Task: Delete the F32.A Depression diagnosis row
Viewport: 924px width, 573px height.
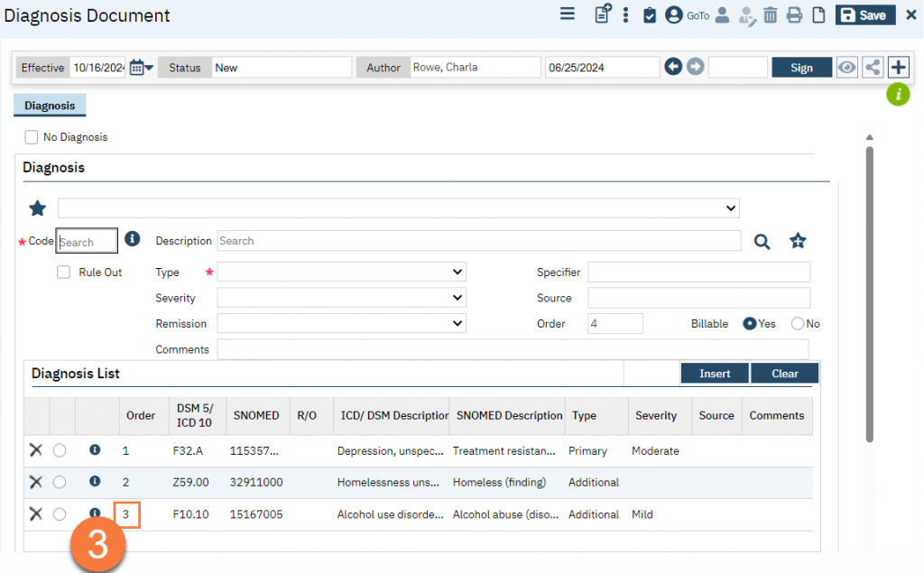Action: pyautogui.click(x=36, y=450)
